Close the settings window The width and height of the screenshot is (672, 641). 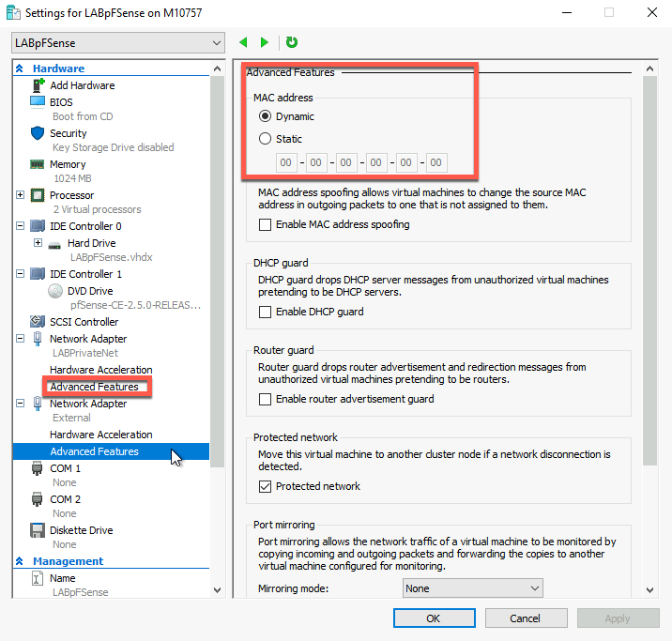pos(652,12)
